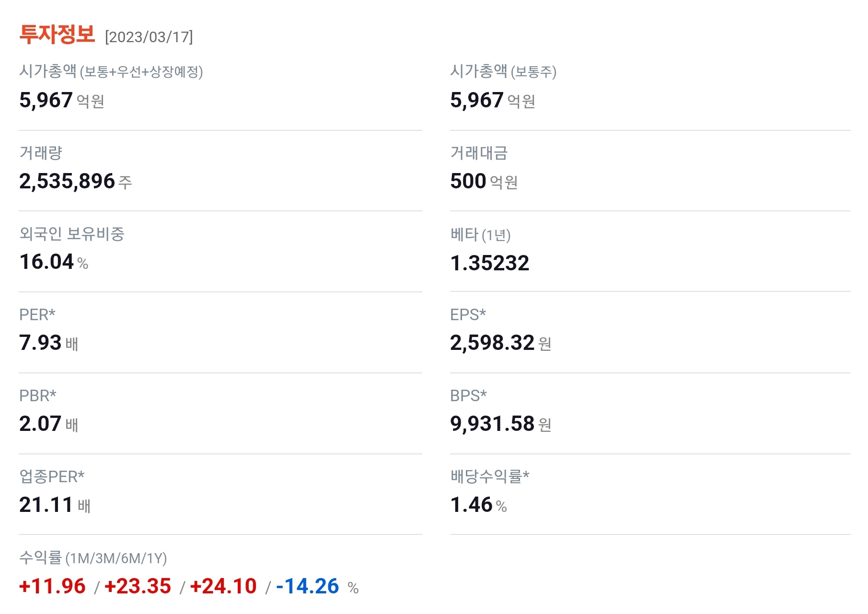Click the 16.04% foreign ownership value
The image size is (868, 614).
click(52, 262)
